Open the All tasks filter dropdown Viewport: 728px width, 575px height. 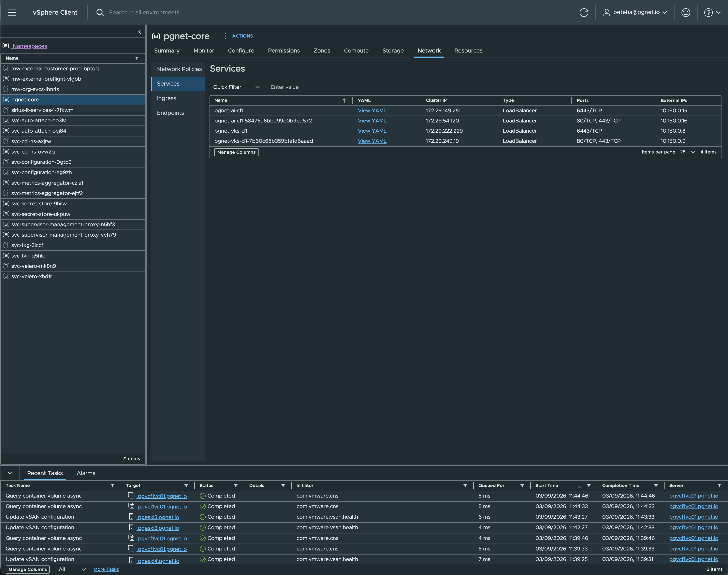coord(72,569)
